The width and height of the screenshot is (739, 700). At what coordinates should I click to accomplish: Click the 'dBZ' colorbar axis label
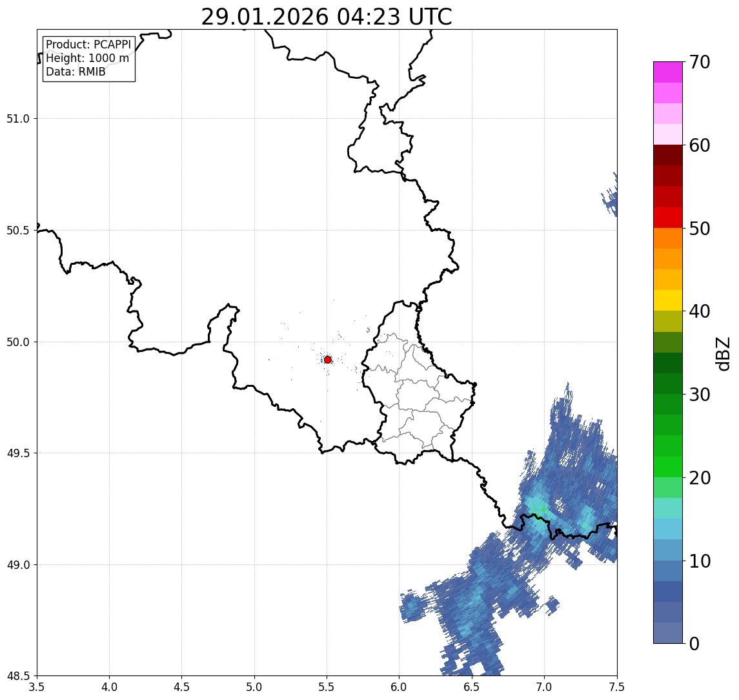pyautogui.click(x=722, y=353)
